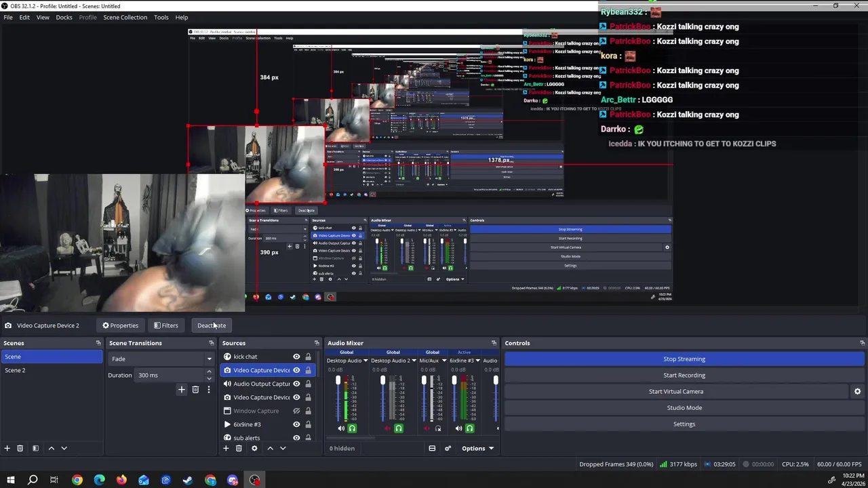This screenshot has width=868, height=488.
Task: Pop out the Audio Mixer dock
Action: tap(494, 343)
